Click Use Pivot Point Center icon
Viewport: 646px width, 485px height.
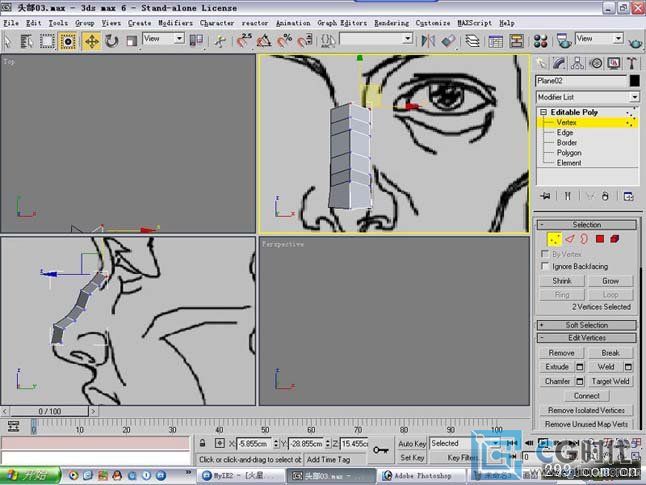coord(196,41)
